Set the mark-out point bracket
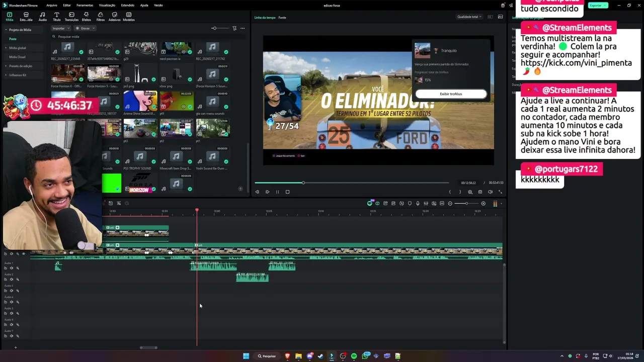This screenshot has height=362, width=644. pos(460,192)
